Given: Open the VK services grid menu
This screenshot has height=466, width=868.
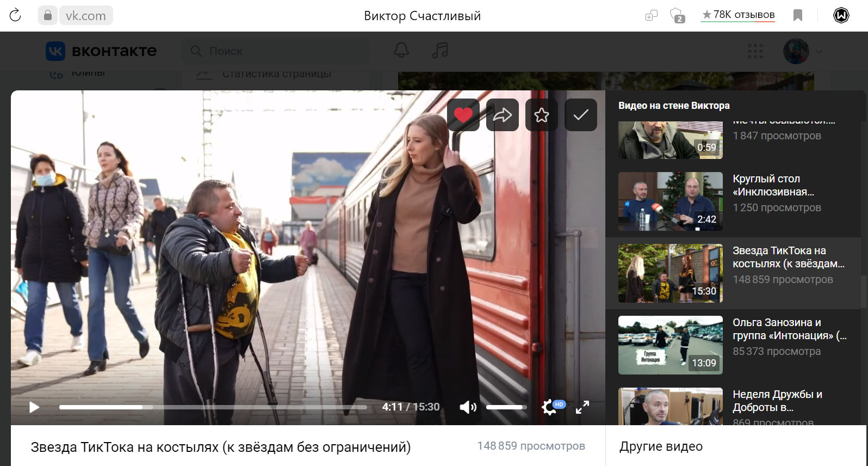Looking at the screenshot, I should [755, 51].
